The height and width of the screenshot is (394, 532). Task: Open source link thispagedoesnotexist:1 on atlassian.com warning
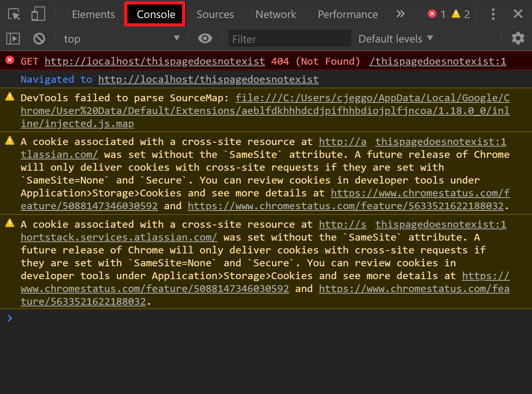441,141
